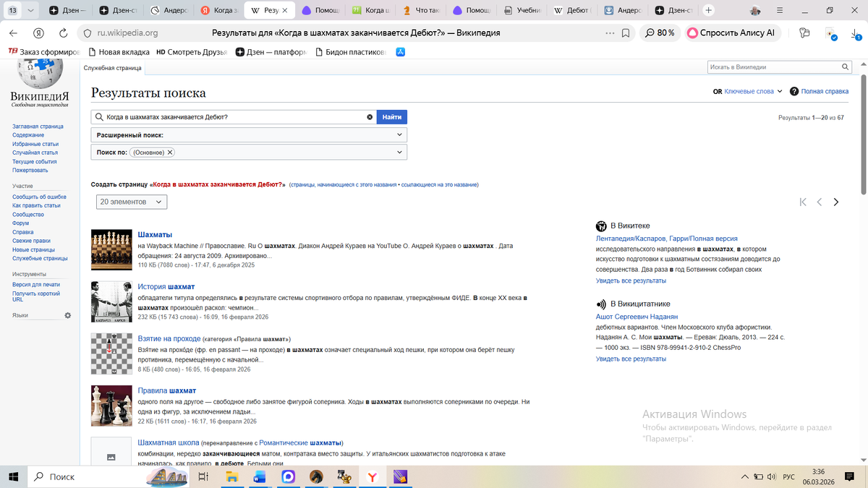Open the Windows Start menu

14,476
